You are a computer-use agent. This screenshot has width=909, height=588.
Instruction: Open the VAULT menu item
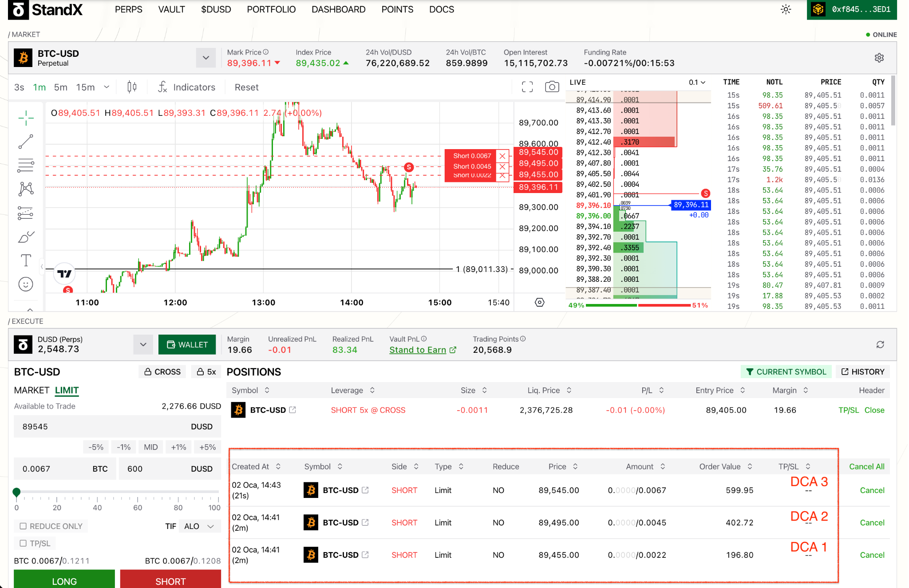click(x=171, y=9)
